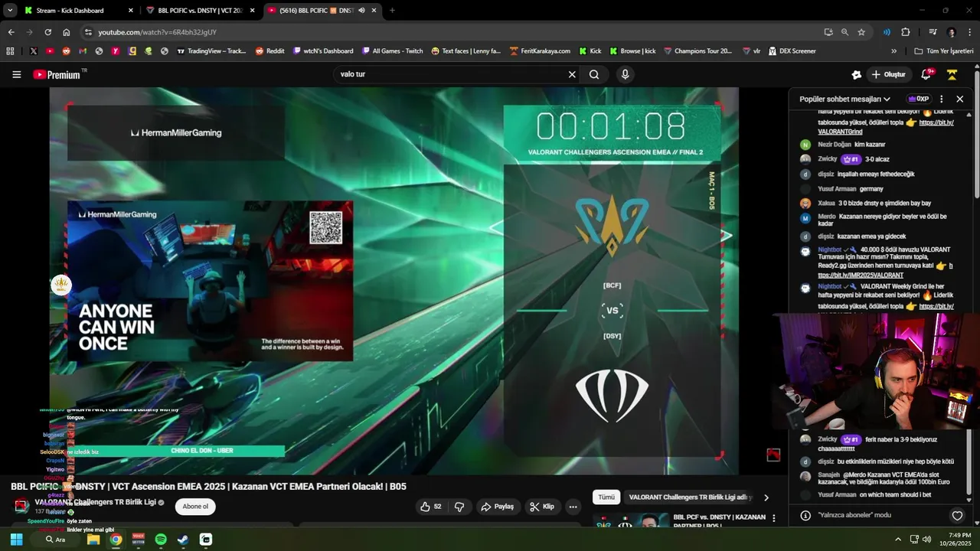Open the Reddit bookmark
The width and height of the screenshot is (980, 551).
[269, 51]
